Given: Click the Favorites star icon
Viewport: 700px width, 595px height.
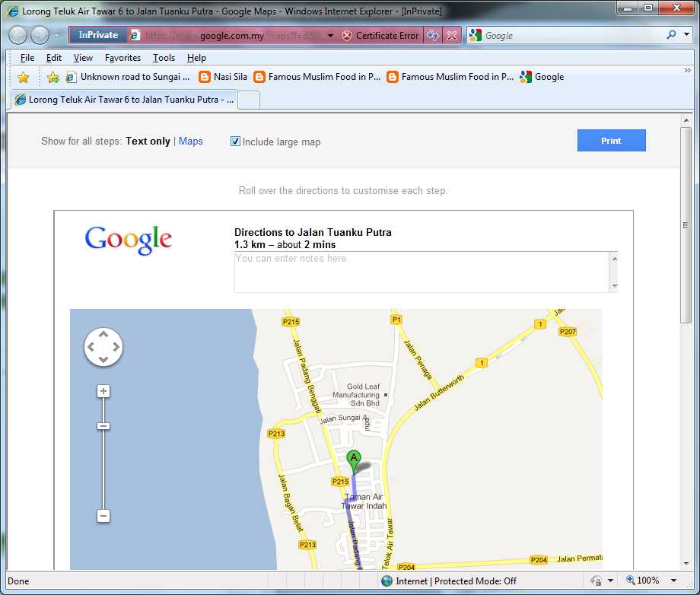Looking at the screenshot, I should [22, 76].
